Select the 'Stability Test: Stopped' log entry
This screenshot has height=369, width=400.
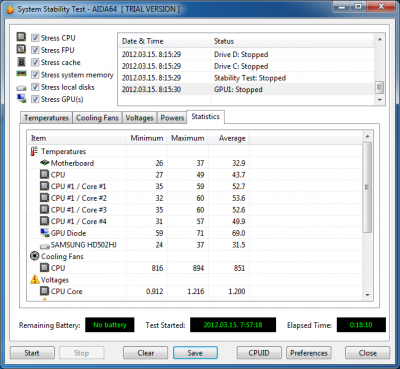coord(247,78)
